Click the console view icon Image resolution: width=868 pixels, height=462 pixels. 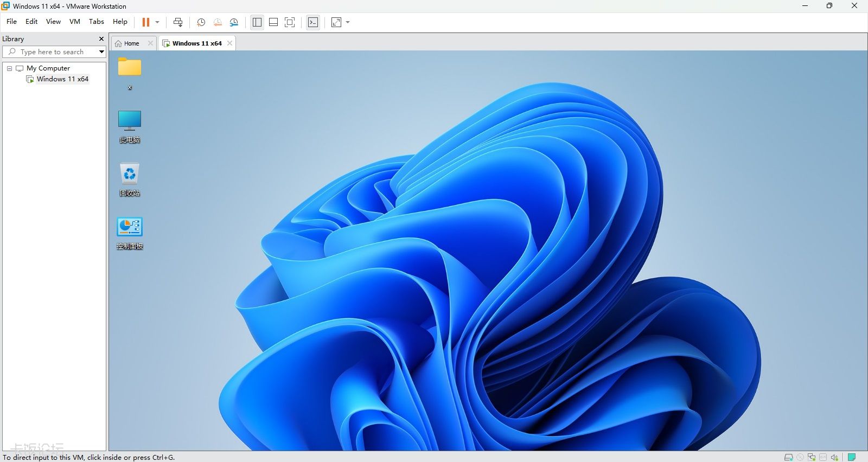point(313,22)
